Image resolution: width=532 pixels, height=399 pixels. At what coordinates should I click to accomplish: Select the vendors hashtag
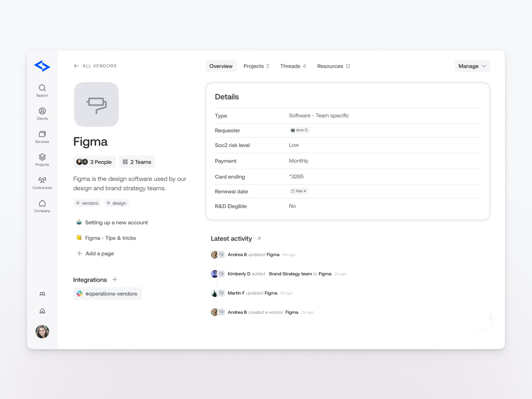coord(87,203)
